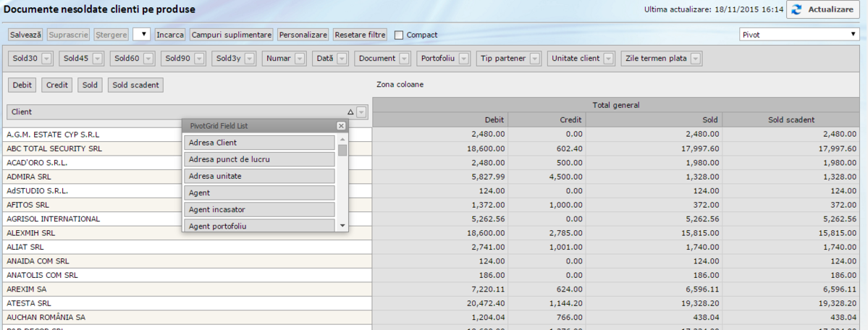Open the Tip partener filter arrow
The width and height of the screenshot is (868, 330).
[x=534, y=59]
